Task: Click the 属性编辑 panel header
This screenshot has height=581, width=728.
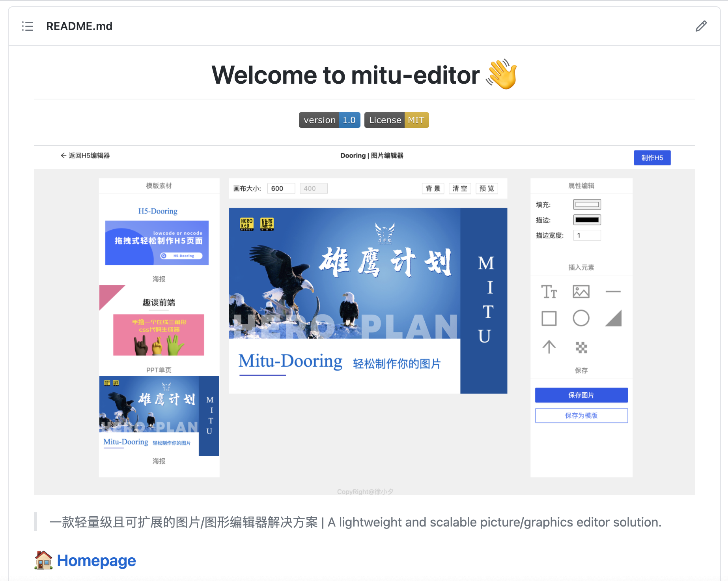Action: click(x=581, y=186)
